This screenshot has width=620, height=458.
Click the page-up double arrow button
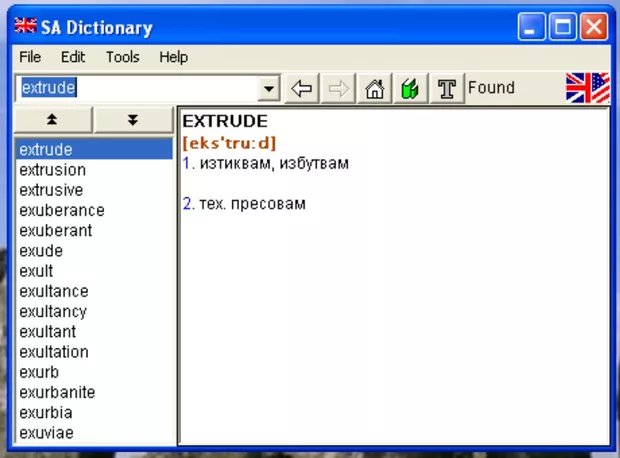pos(53,119)
